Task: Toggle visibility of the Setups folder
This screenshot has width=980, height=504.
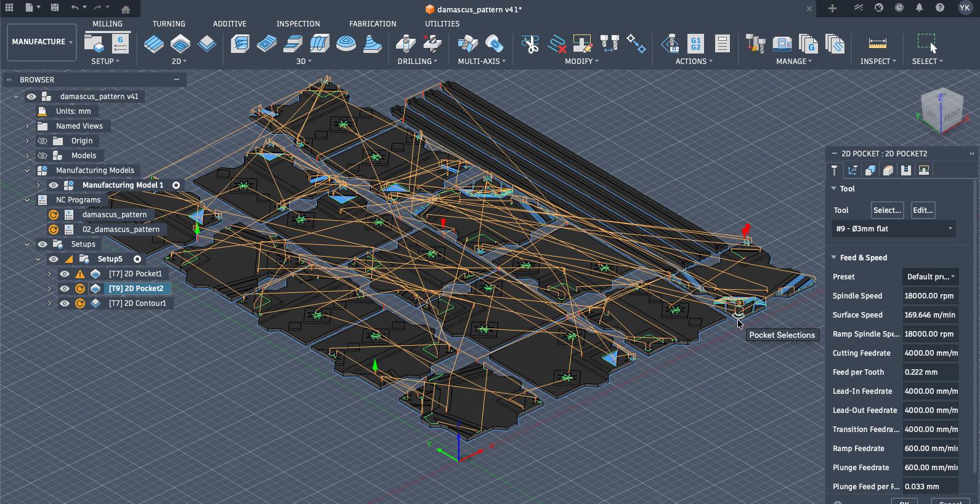Action: pyautogui.click(x=43, y=244)
